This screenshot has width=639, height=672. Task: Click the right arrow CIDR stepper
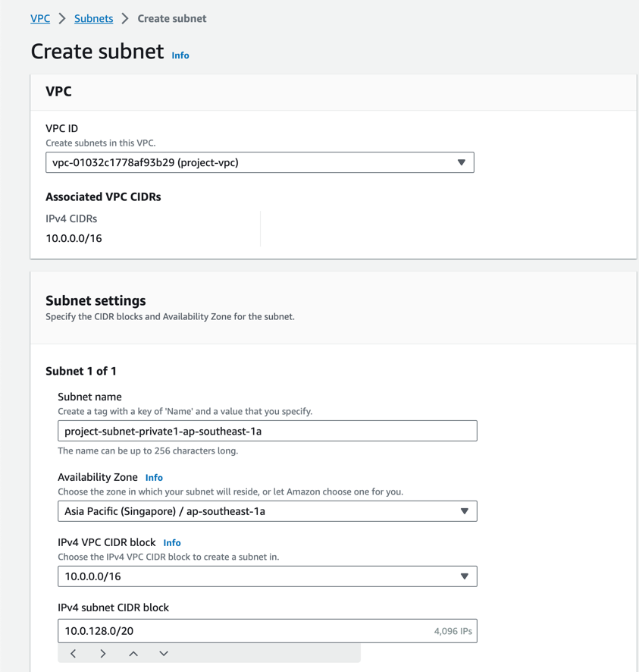(103, 654)
